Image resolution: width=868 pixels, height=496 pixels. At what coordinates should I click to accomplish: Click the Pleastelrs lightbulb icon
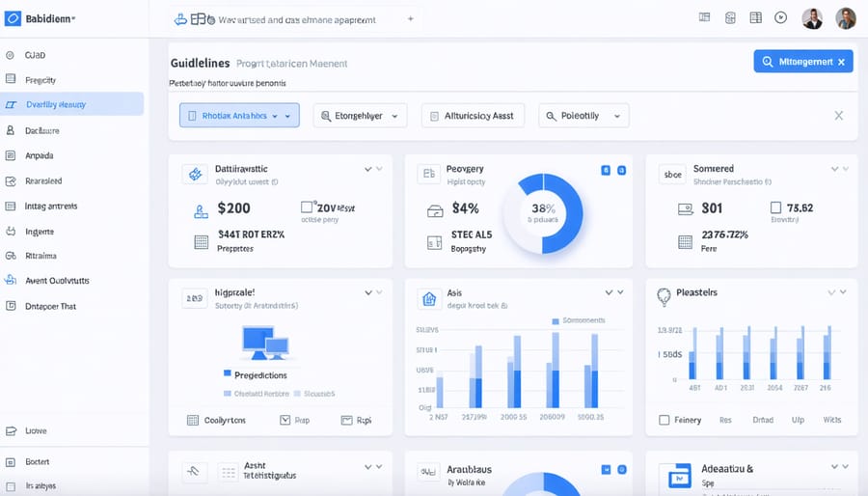[664, 296]
